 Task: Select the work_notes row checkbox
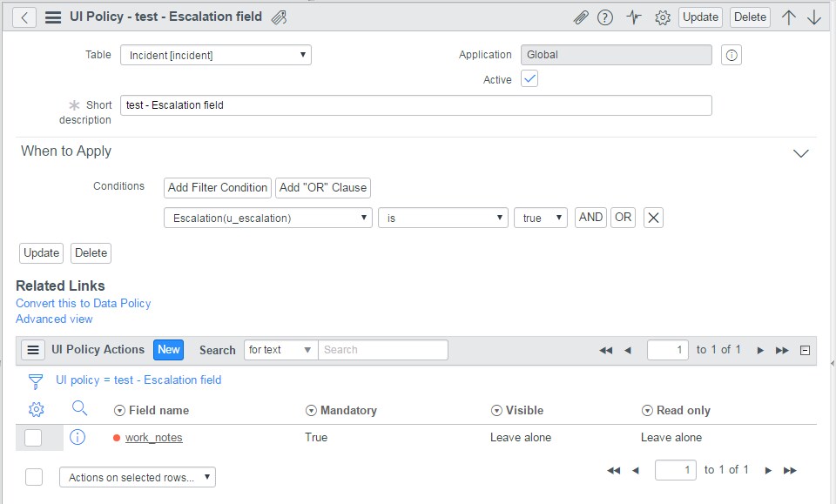[x=33, y=438]
